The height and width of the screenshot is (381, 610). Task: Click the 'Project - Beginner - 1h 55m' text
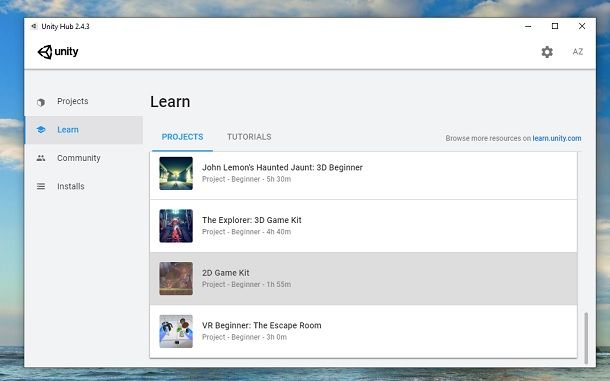tap(246, 284)
